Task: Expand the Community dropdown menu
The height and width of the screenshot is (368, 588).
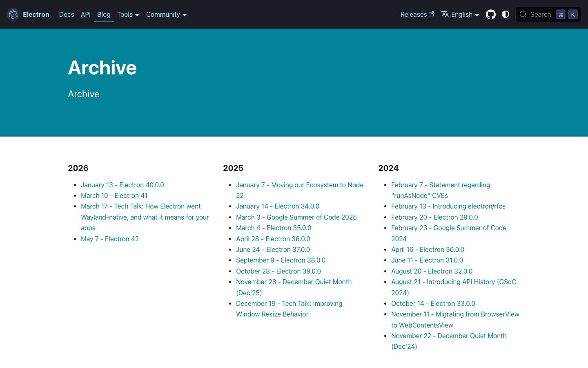Action: pos(167,14)
